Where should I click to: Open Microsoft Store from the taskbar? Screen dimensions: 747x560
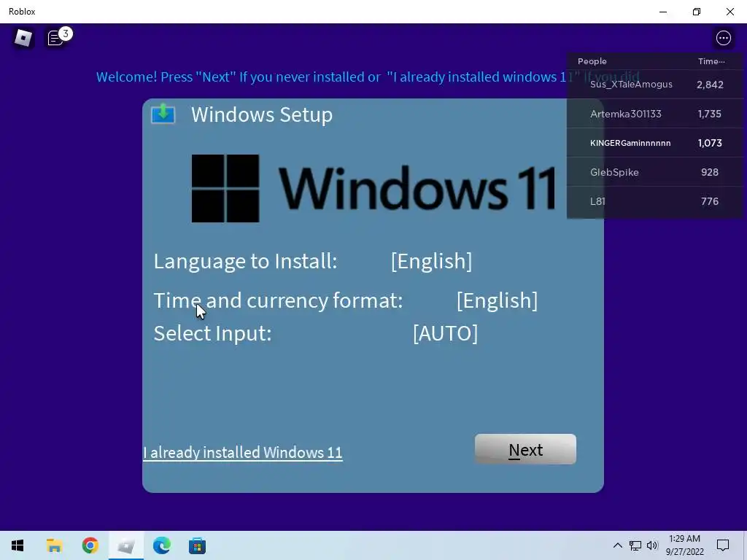click(197, 545)
